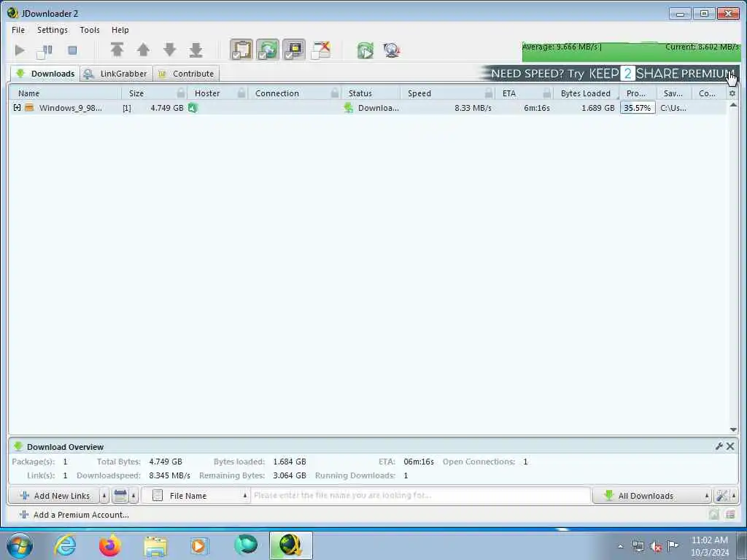This screenshot has width=747, height=560.
Task: Sort by the Name column header
Action: (x=64, y=93)
